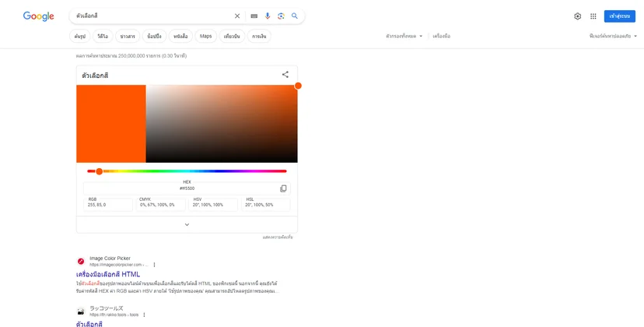Click the hue slider's orange handle

(99, 171)
